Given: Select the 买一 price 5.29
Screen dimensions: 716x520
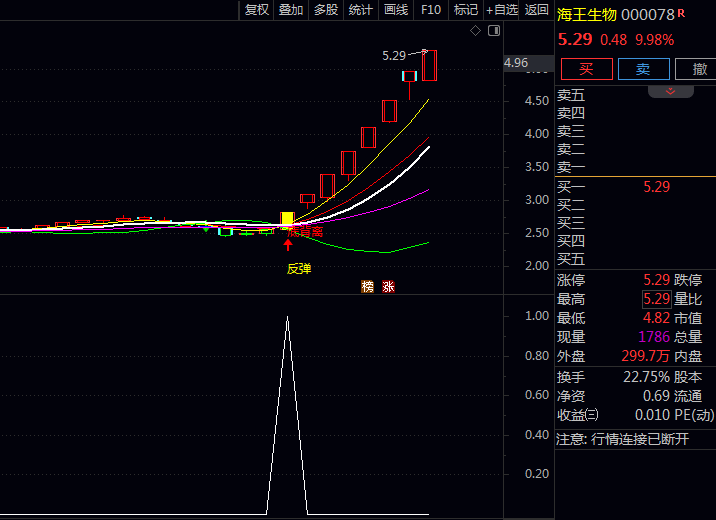Looking at the screenshot, I should click(x=657, y=186).
